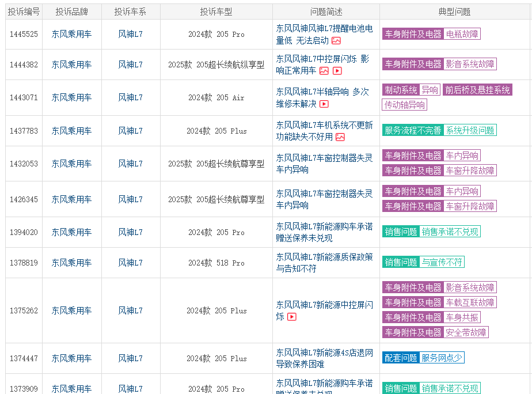Click model cell 2025款 205超长续航纵享型

pos(216,65)
